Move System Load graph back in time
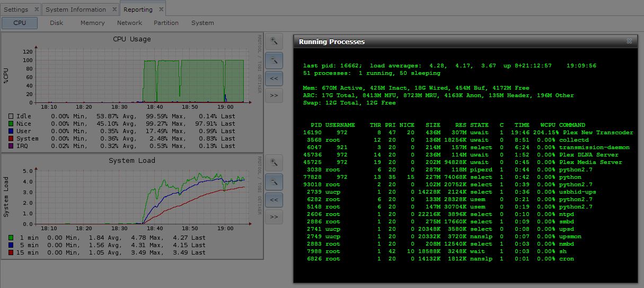The image size is (644, 288). (x=274, y=199)
